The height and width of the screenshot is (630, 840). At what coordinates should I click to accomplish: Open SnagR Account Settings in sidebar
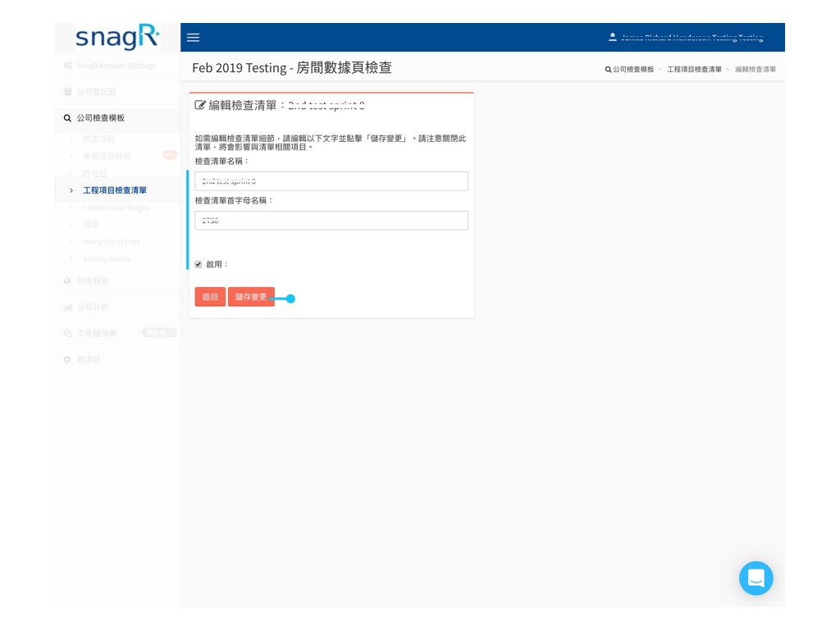click(117, 66)
